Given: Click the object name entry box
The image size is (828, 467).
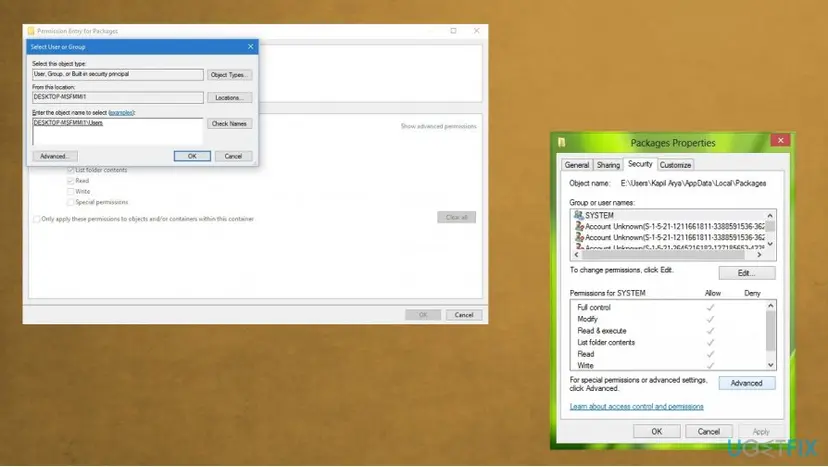Looking at the screenshot, I should pyautogui.click(x=118, y=131).
